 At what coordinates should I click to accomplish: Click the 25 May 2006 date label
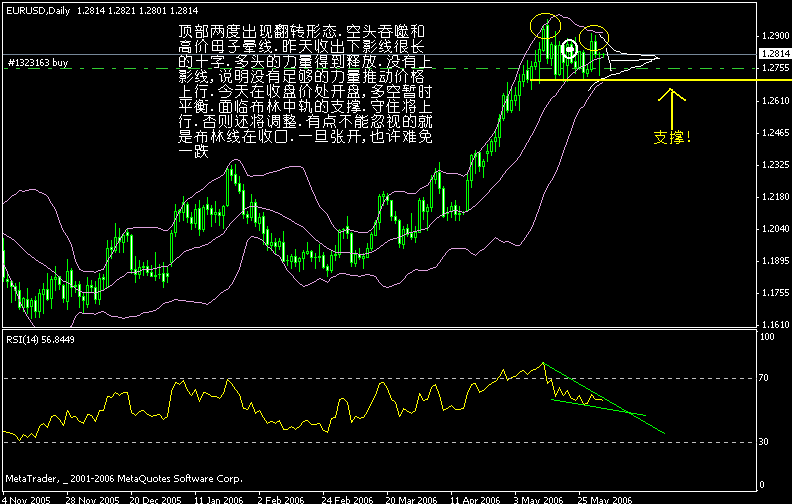[x=605, y=499]
